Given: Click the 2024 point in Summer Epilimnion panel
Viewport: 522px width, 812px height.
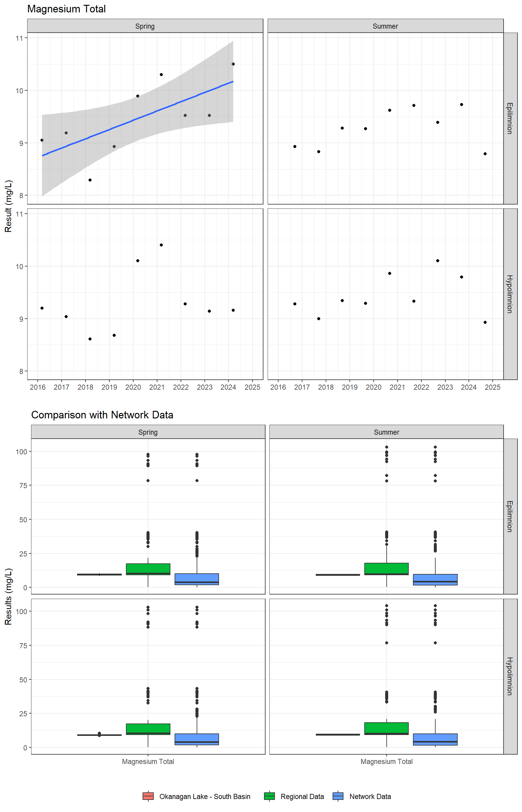Looking at the screenshot, I should point(485,154).
